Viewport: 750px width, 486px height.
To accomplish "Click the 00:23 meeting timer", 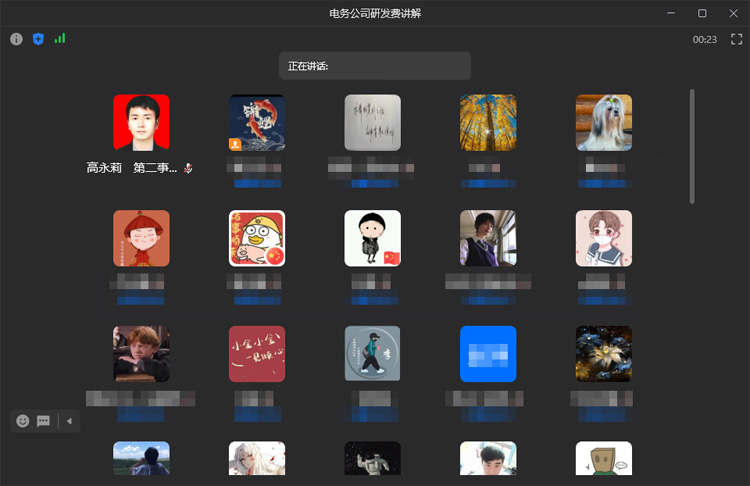I will (x=704, y=40).
